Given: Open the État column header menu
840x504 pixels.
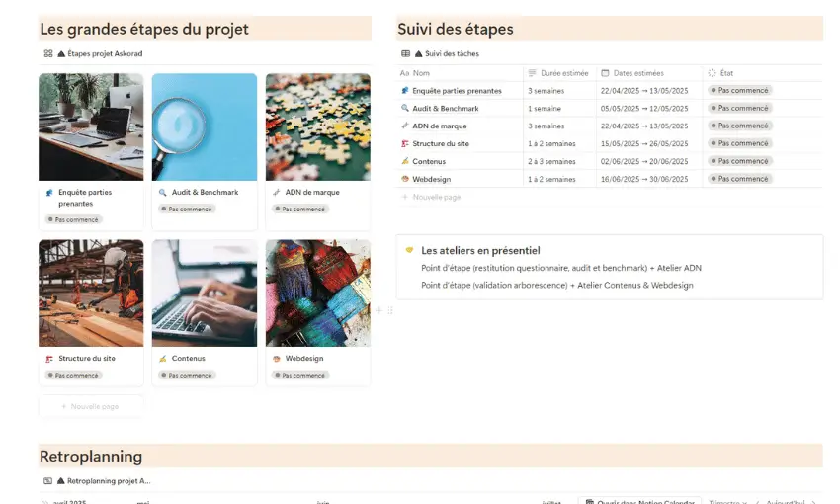Looking at the screenshot, I should 763,73.
